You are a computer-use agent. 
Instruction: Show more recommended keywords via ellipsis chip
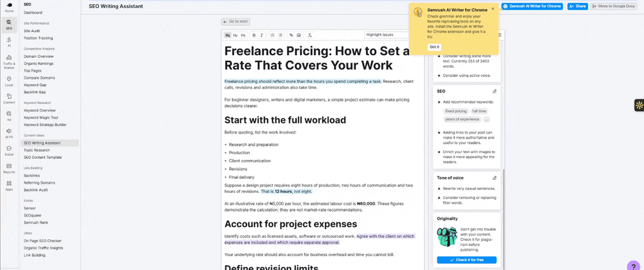(x=486, y=119)
